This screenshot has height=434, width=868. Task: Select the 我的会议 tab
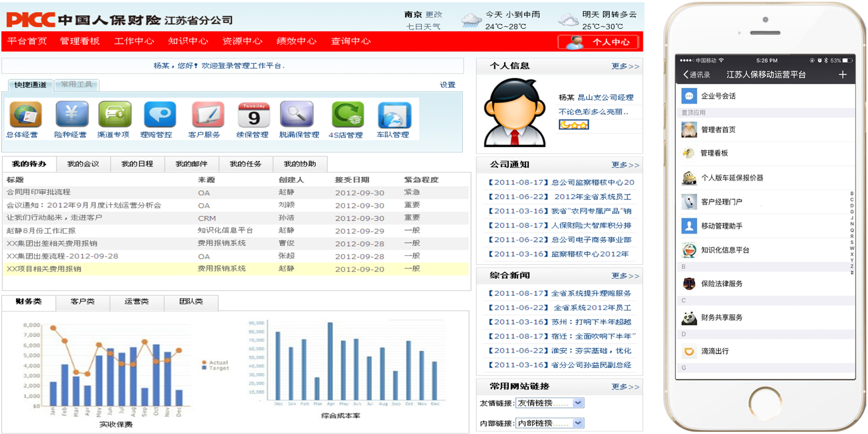click(83, 164)
